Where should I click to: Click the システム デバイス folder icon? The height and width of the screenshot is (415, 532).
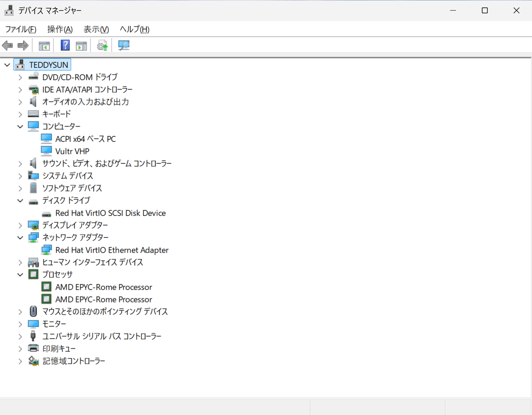(34, 176)
